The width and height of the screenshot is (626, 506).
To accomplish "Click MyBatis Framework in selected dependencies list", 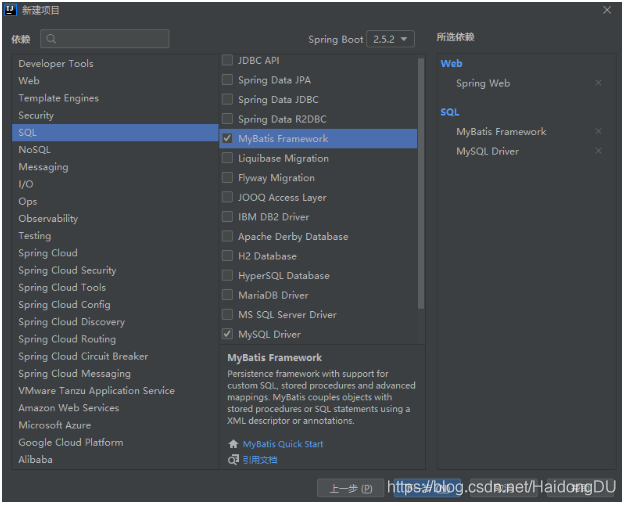I will (x=501, y=132).
